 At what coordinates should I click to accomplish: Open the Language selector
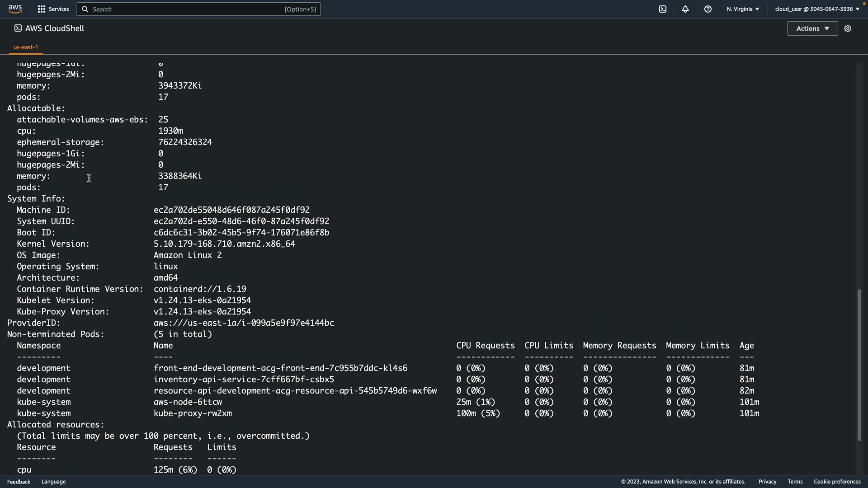[x=53, y=482]
